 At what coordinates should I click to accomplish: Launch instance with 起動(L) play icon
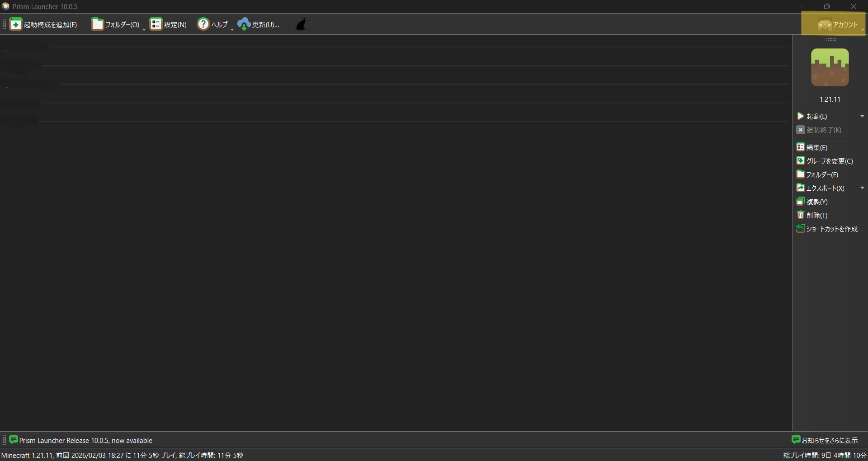[801, 116]
